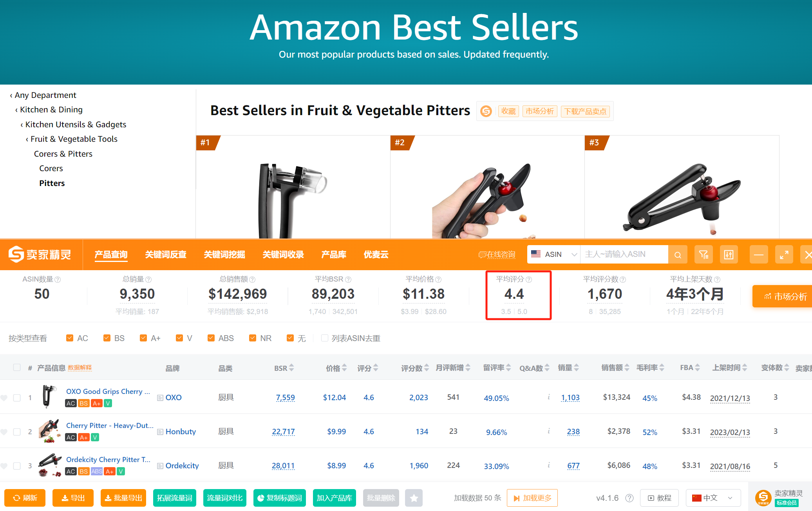Screen dimensions: 812x511
Task: Switch to the 关键词挖掘 tab
Action: tap(224, 255)
